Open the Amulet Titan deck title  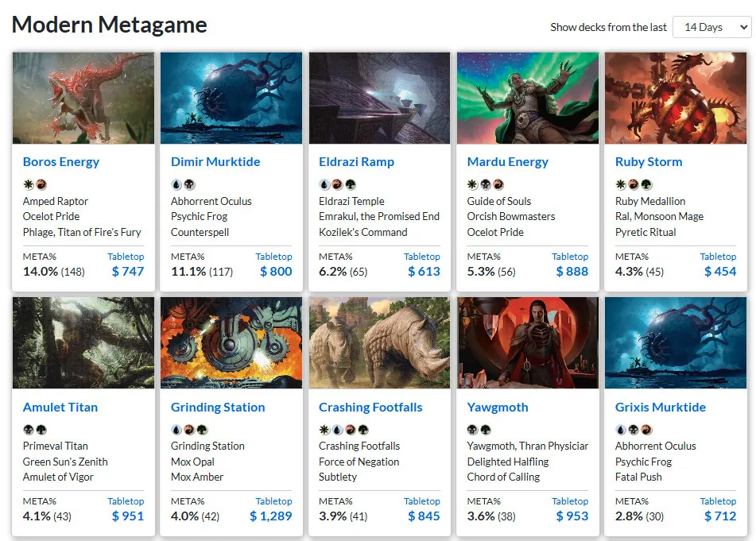click(60, 407)
